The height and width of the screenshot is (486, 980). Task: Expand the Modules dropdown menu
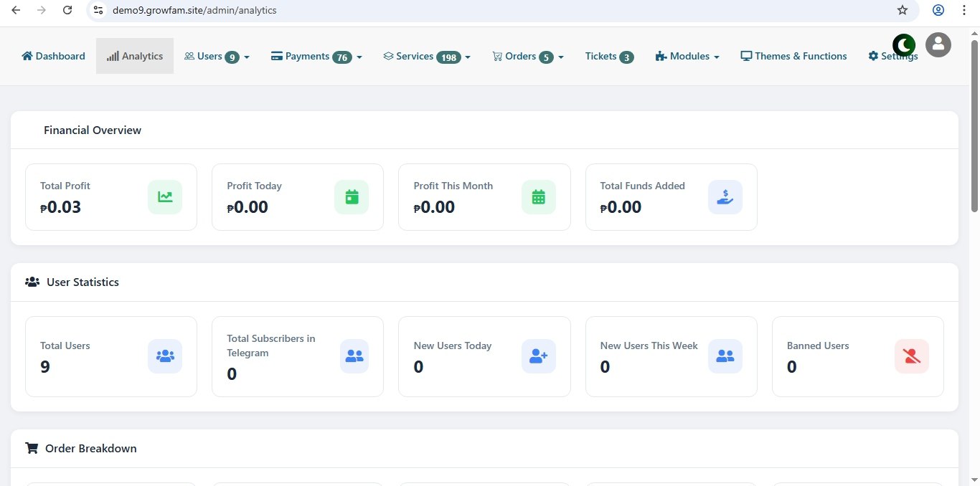[687, 56]
